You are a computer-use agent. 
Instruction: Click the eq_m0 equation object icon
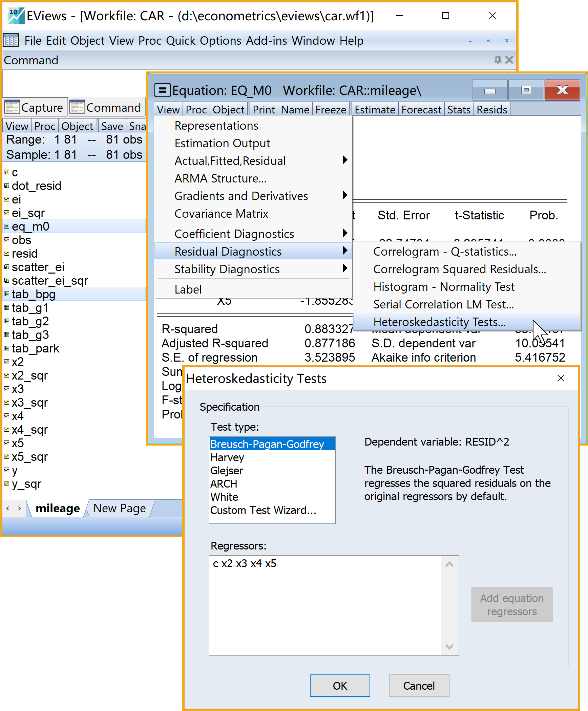point(6,226)
